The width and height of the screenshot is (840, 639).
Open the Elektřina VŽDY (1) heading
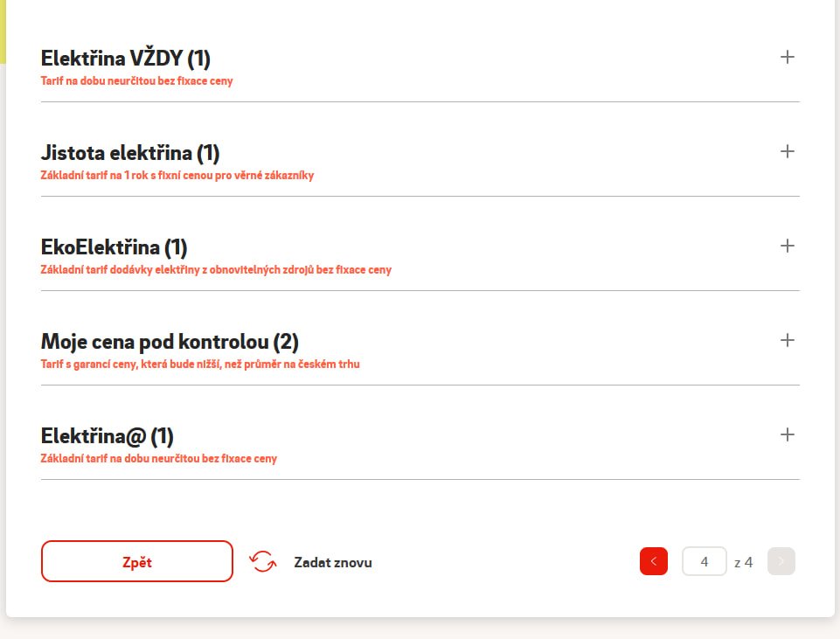[125, 59]
